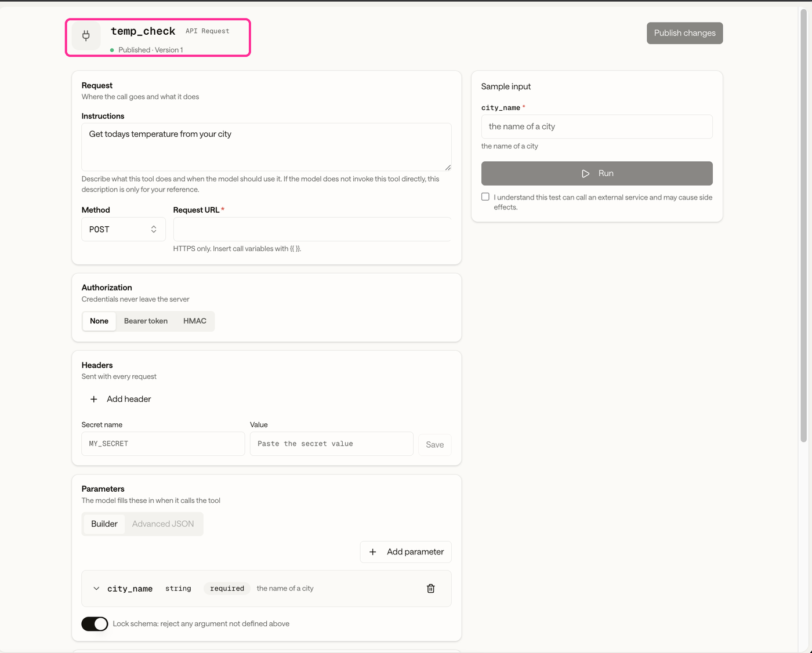The height and width of the screenshot is (653, 812).
Task: Click the string type label for city_name
Action: tap(178, 589)
